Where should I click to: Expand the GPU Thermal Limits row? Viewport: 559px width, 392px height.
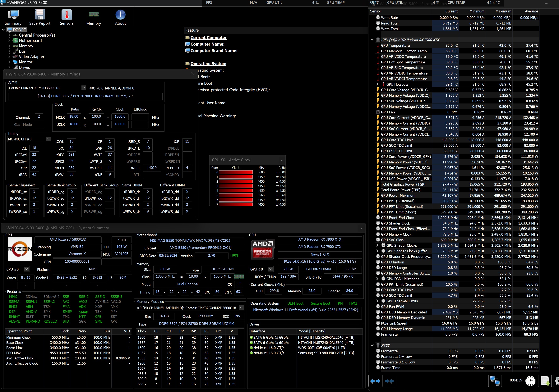point(377,301)
